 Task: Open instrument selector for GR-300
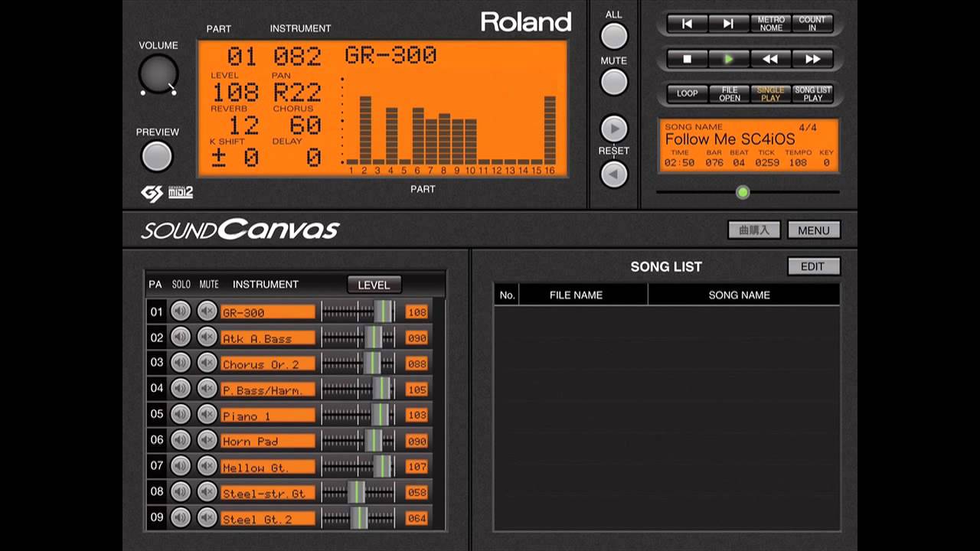268,311
